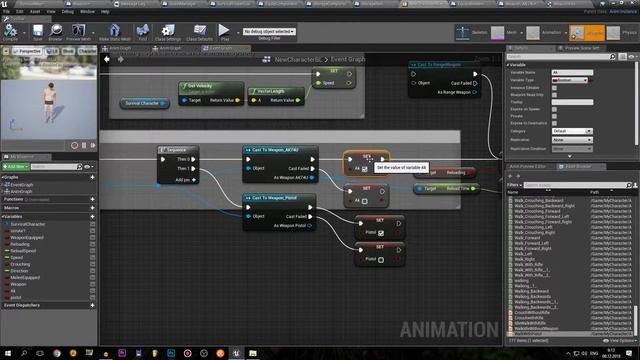This screenshot has width=640, height=360.
Task: Toggle the Expose to Cinematics checkbox
Action: (x=554, y=123)
